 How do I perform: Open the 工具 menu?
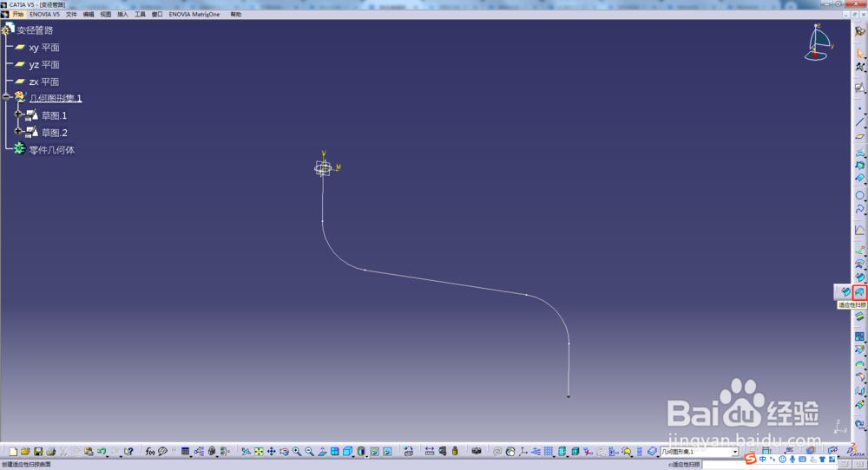tap(140, 15)
